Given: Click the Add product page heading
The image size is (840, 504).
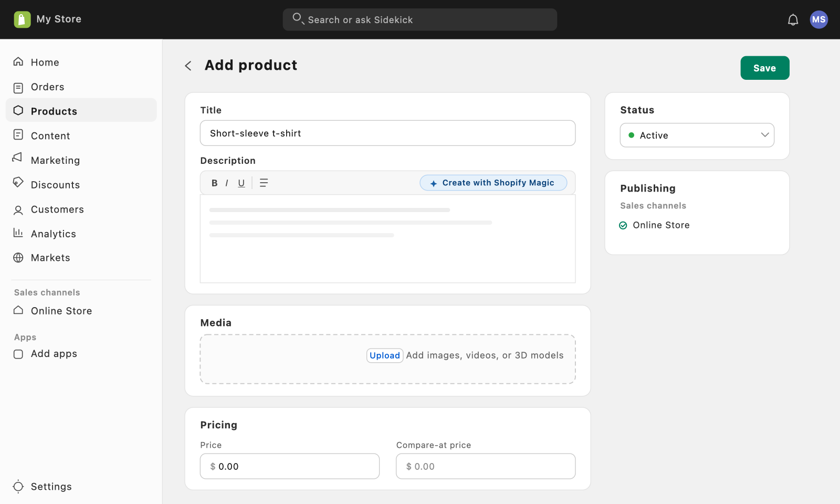Looking at the screenshot, I should click(251, 65).
